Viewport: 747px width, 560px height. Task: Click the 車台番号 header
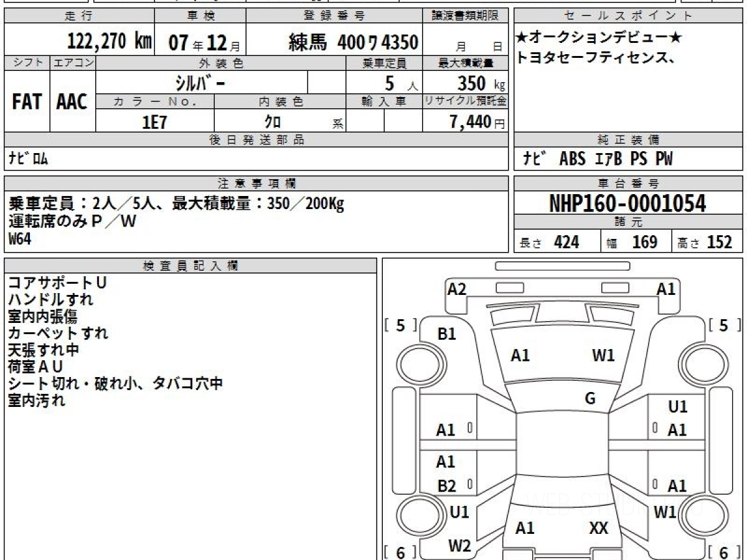click(x=628, y=183)
